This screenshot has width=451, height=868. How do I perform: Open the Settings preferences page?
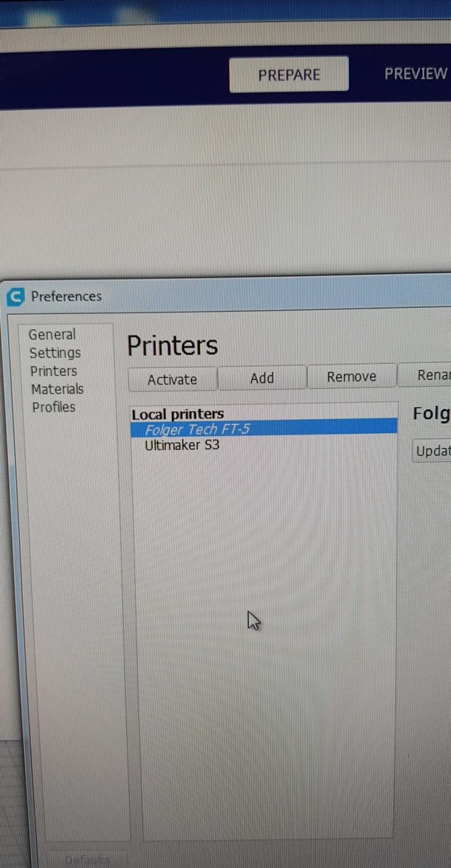pos(55,352)
